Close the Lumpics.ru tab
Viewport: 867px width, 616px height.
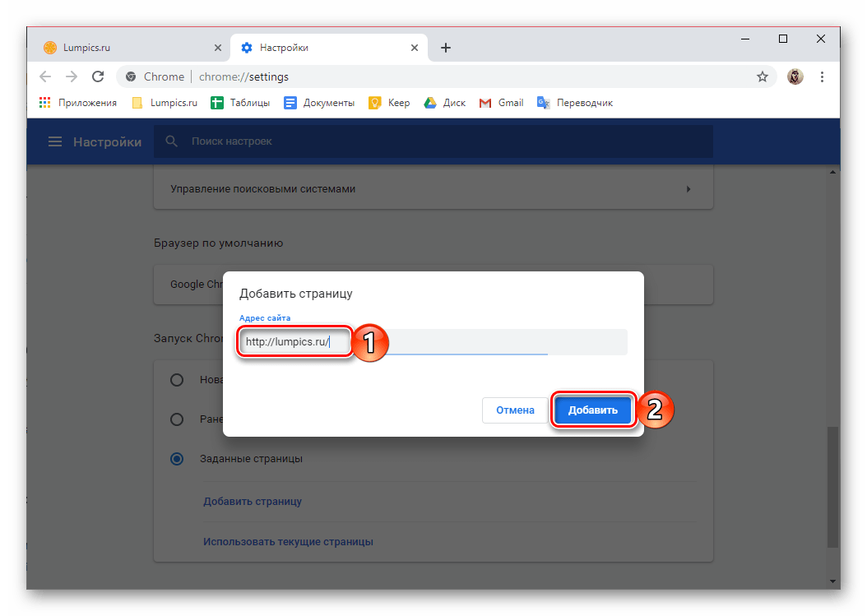point(218,48)
